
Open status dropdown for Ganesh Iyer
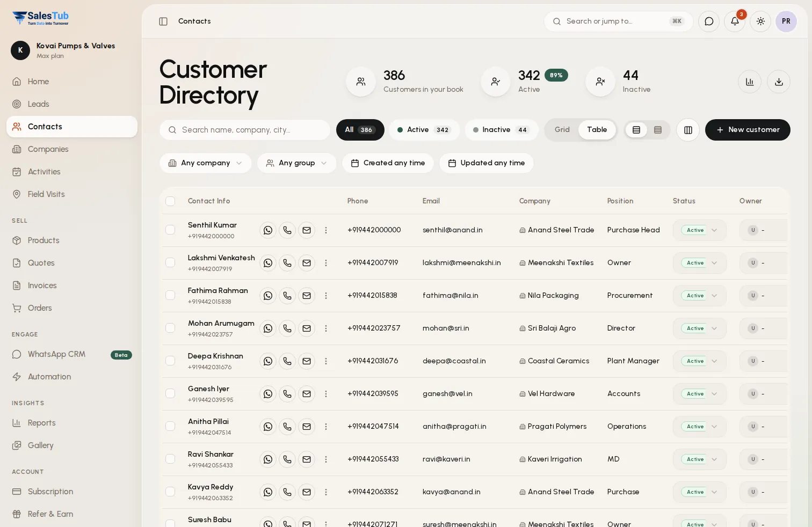click(700, 394)
